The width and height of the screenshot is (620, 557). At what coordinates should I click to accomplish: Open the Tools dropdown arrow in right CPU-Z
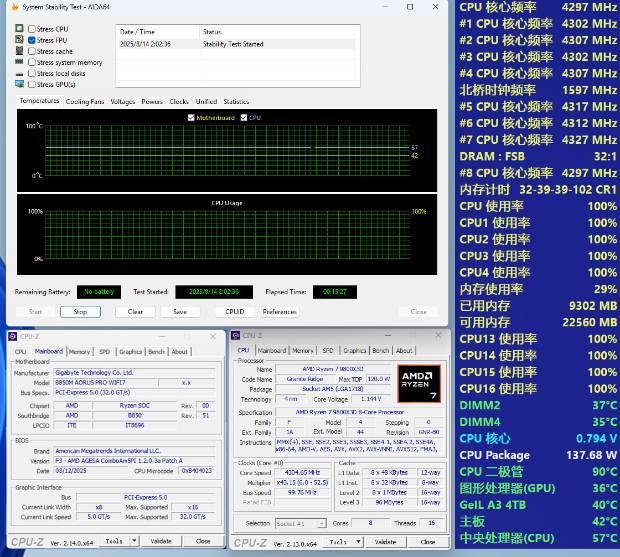pyautogui.click(x=358, y=542)
